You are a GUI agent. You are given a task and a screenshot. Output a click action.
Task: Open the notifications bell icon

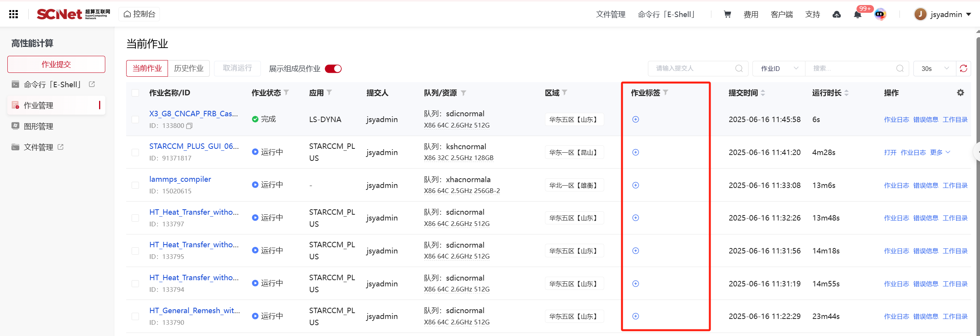point(857,15)
